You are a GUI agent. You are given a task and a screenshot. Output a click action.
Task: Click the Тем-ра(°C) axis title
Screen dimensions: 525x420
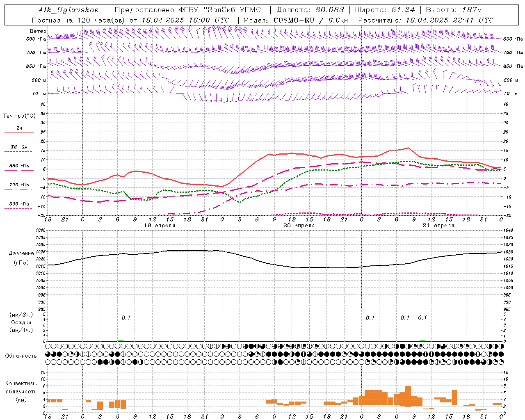pyautogui.click(x=19, y=116)
